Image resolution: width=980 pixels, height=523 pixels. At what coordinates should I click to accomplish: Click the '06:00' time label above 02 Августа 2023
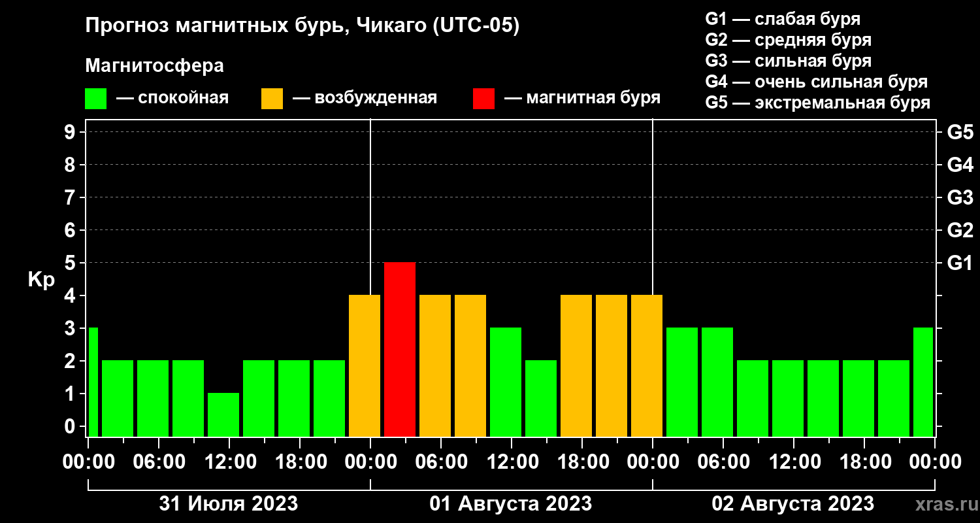(723, 462)
